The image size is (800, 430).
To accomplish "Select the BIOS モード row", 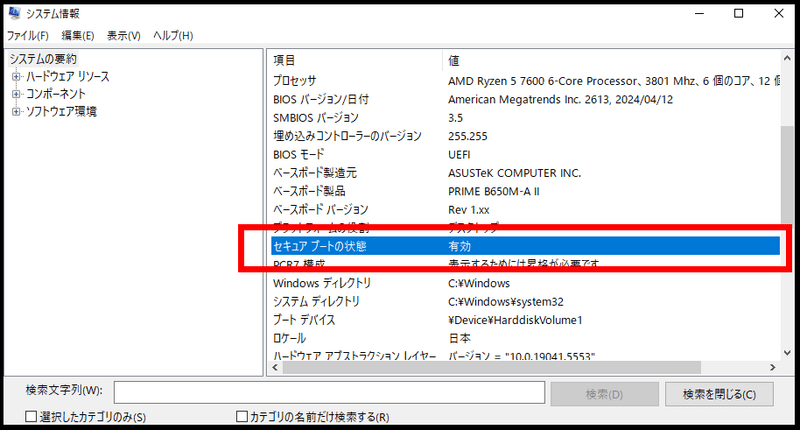I will 525,155.
